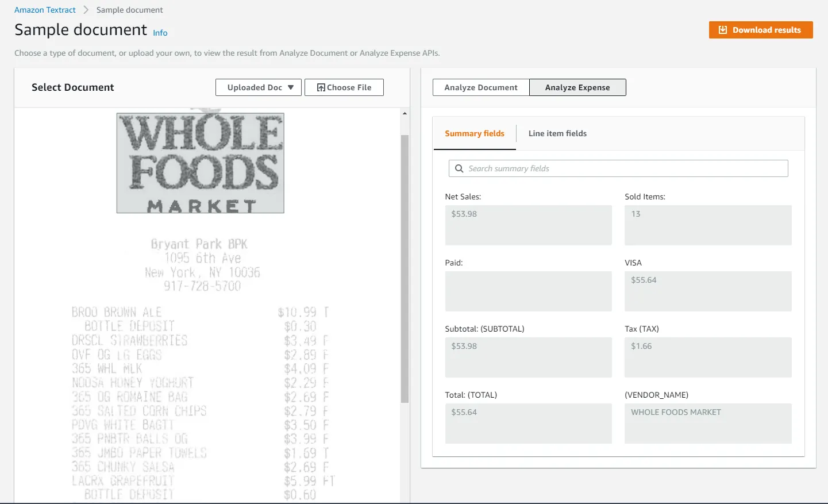Screen dimensions: 828x504
Task: Open the Uploaded Doc dropdown
Action: pyautogui.click(x=258, y=87)
